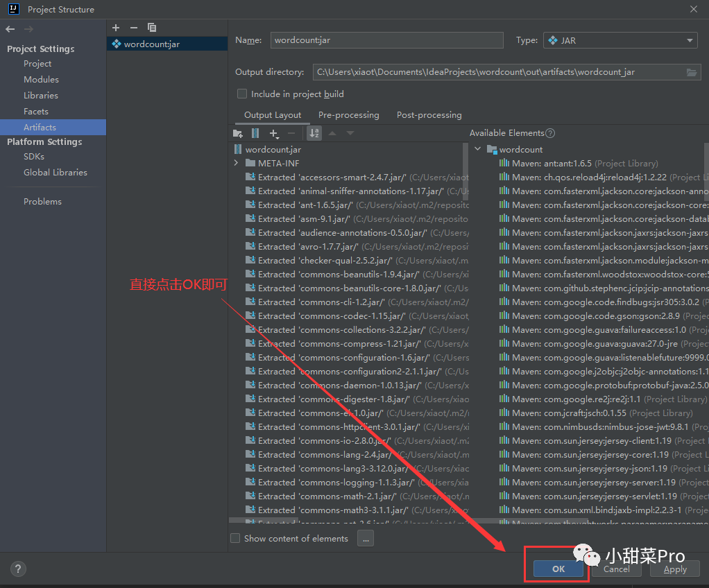The height and width of the screenshot is (588, 709).
Task: Copy the selected artifact
Action: (x=152, y=28)
